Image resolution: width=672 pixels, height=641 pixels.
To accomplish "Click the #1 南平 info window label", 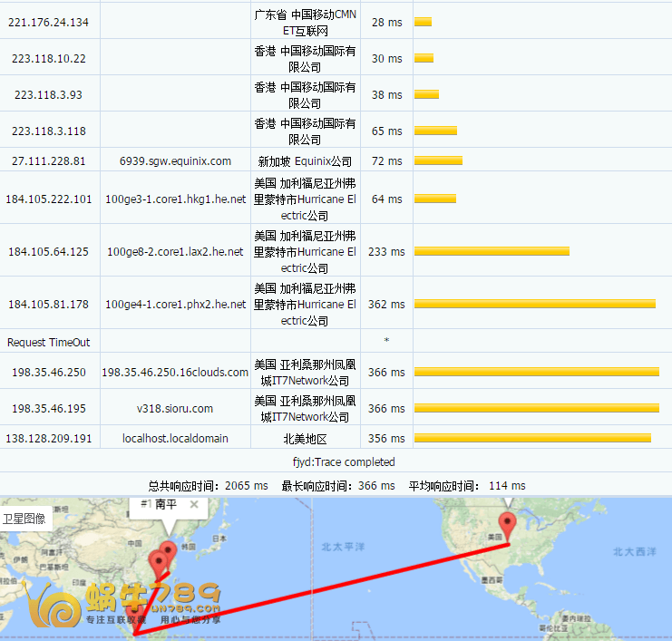I will (158, 504).
